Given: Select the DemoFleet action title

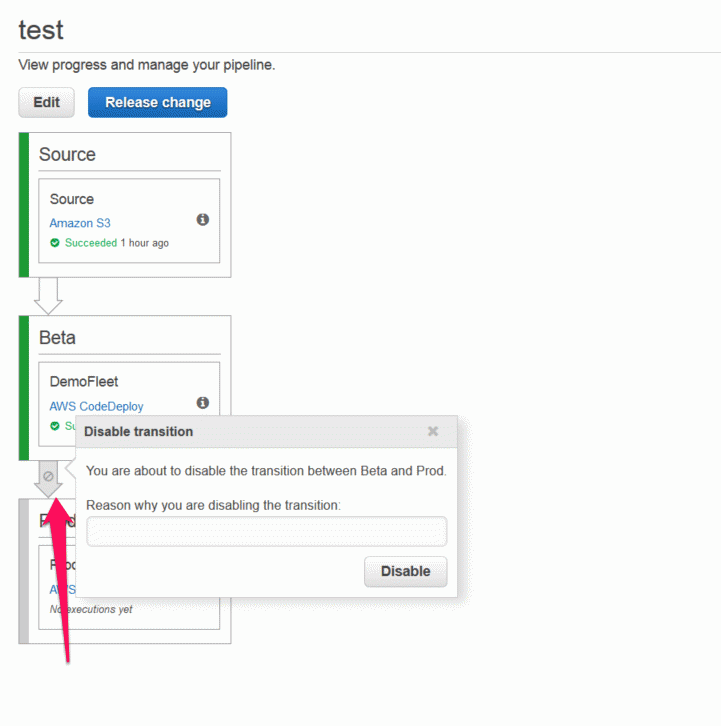Looking at the screenshot, I should coord(84,382).
